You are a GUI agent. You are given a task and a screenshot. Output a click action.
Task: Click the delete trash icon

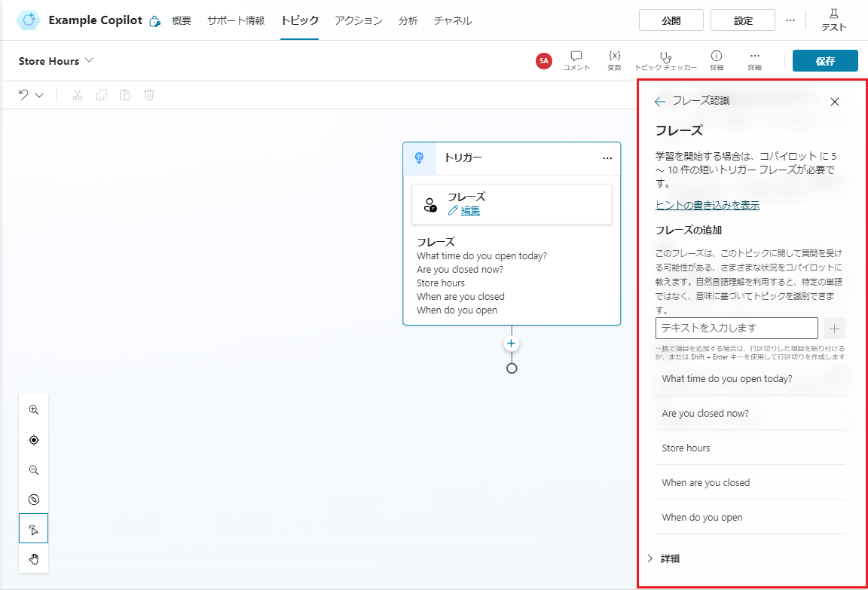pos(149,95)
